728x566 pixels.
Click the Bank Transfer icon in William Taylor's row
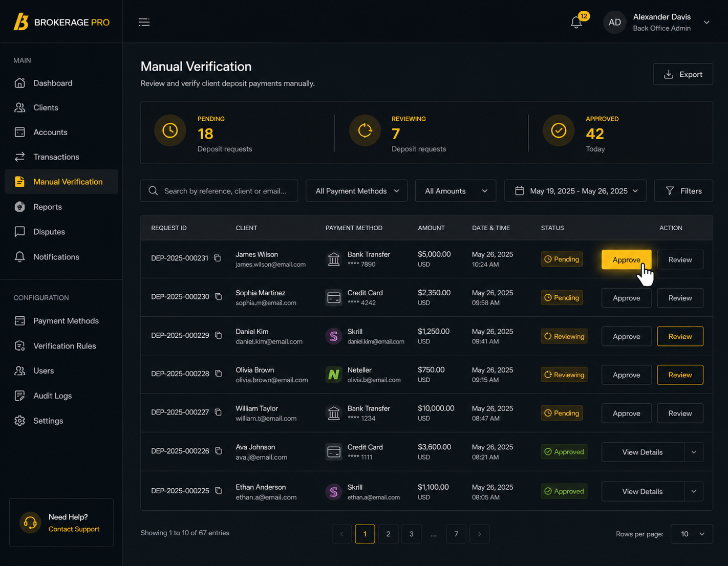[334, 413]
